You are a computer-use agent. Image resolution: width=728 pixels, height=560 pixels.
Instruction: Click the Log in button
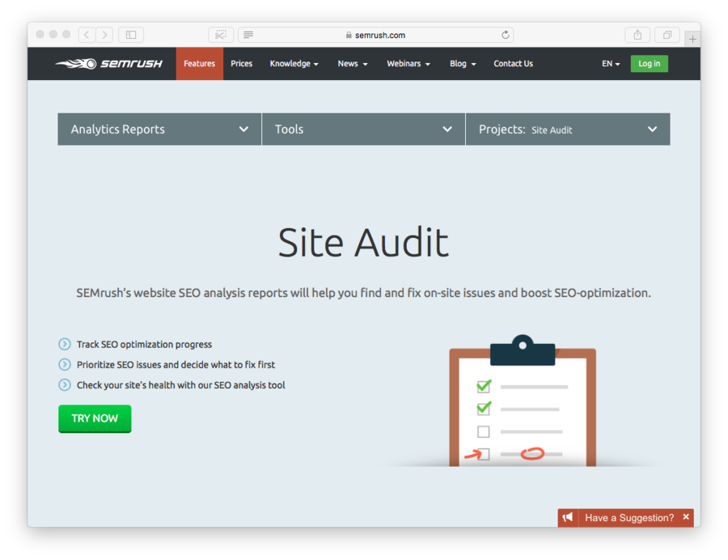649,64
